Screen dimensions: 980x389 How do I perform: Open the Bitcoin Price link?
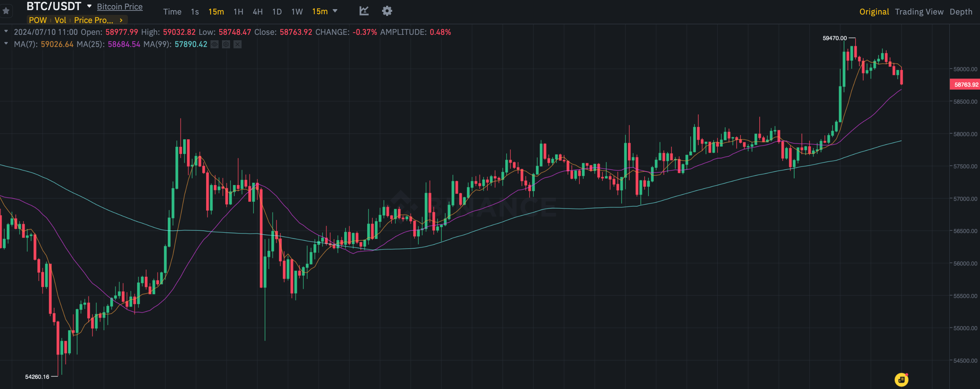(x=120, y=7)
